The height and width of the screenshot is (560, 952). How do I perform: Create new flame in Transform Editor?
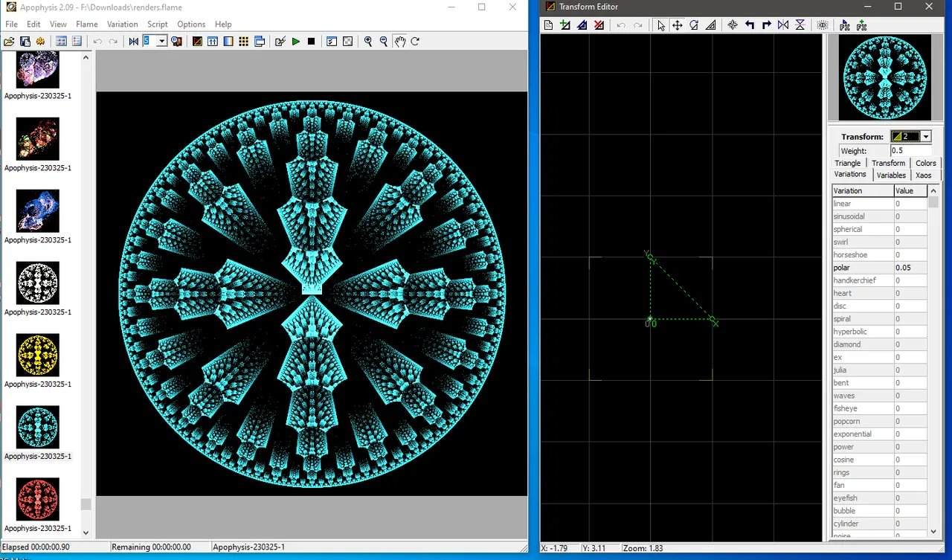[548, 25]
